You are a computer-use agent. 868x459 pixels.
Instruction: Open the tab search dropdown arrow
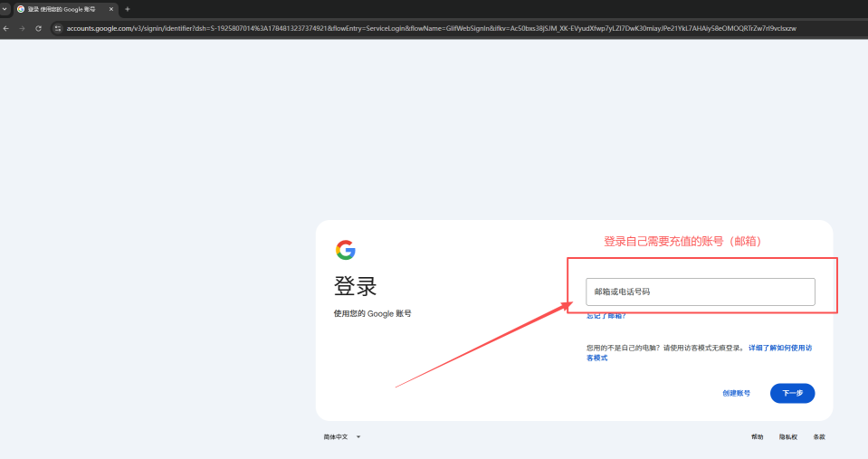tap(5, 9)
